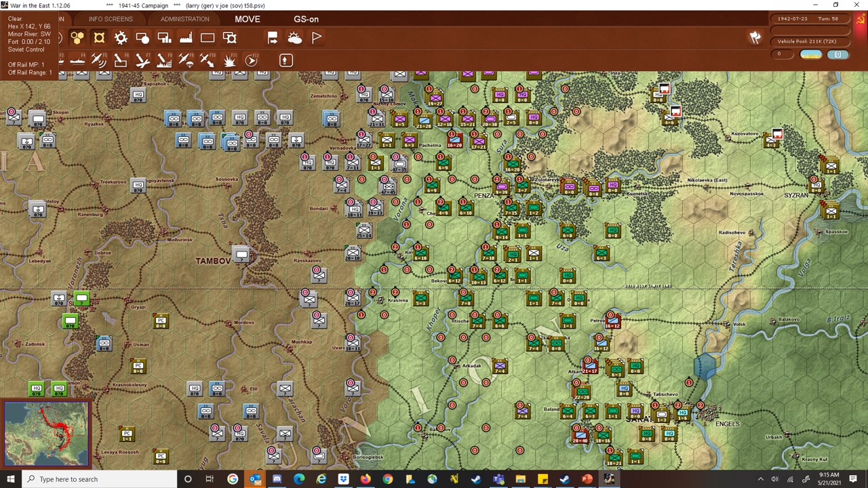Open the taskbar volume control
Screen dimensions: 868x488
click(x=774, y=479)
